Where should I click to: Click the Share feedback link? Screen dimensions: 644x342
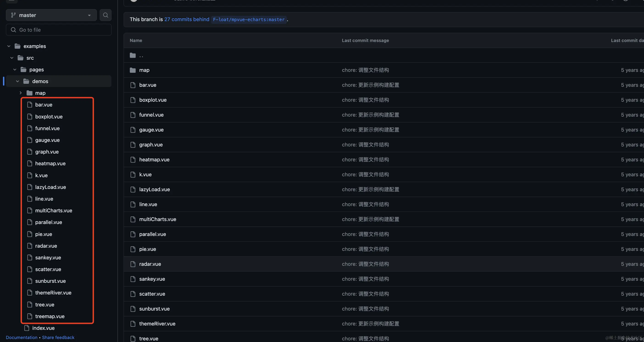click(x=58, y=337)
